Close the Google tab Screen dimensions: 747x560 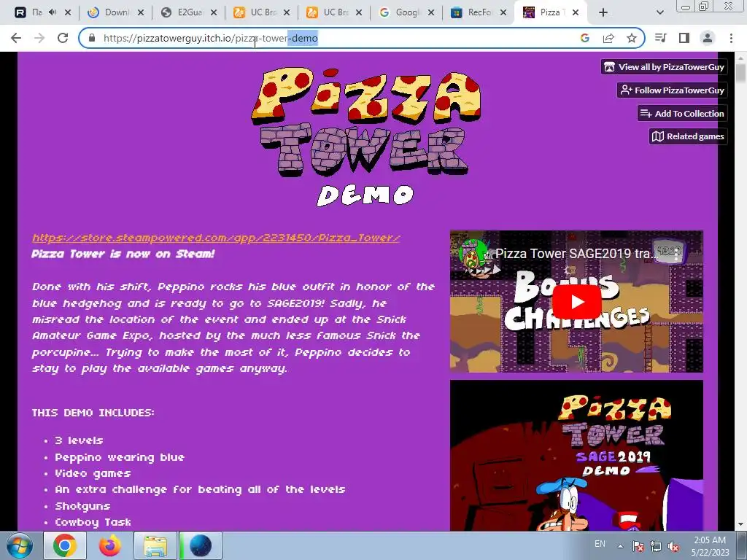pyautogui.click(x=431, y=13)
